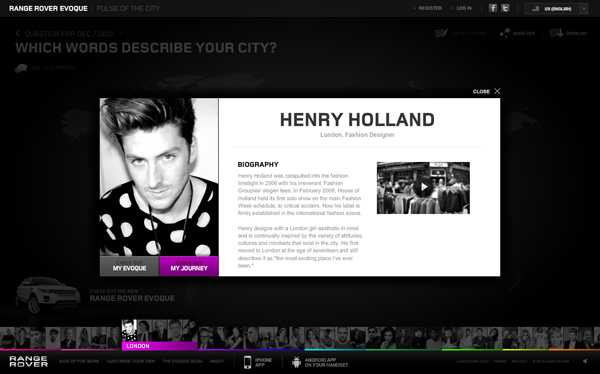Open the Range Rover Evoque car image
600x374 pixels.
48,295
